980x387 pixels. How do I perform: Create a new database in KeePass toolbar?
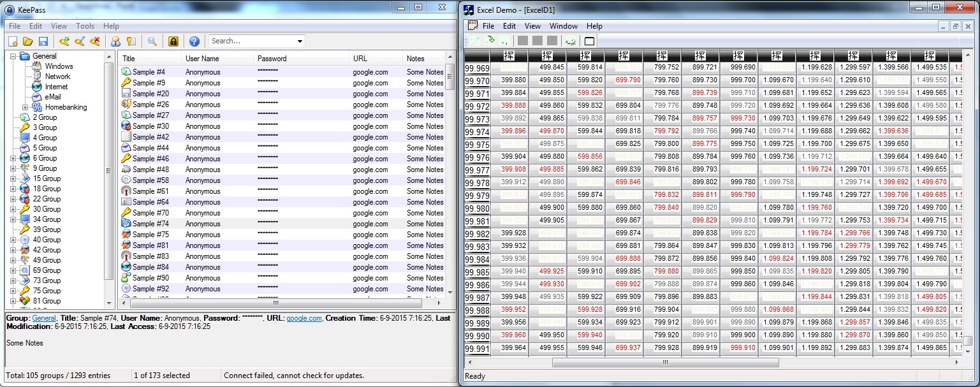tap(13, 41)
